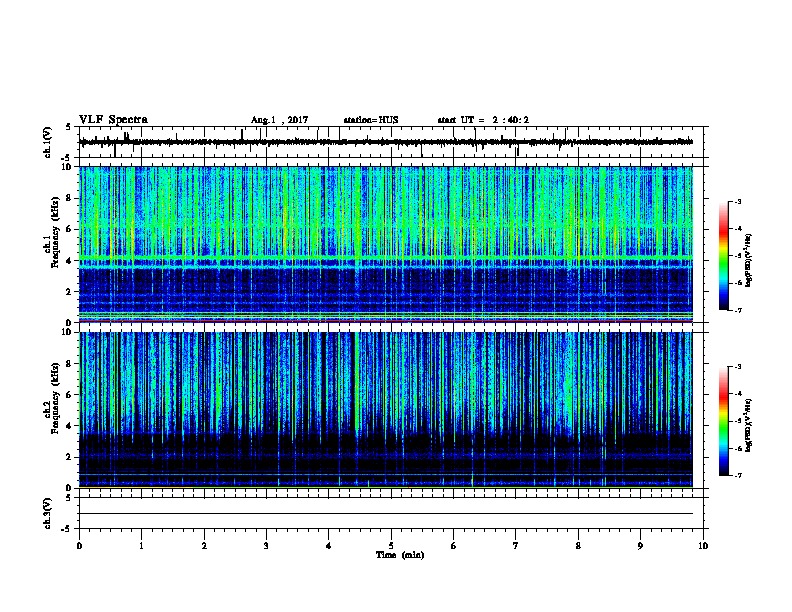Select the 'Aug.1 , 2017' date text
Viewport: 792px width, 612px height.
(x=279, y=120)
